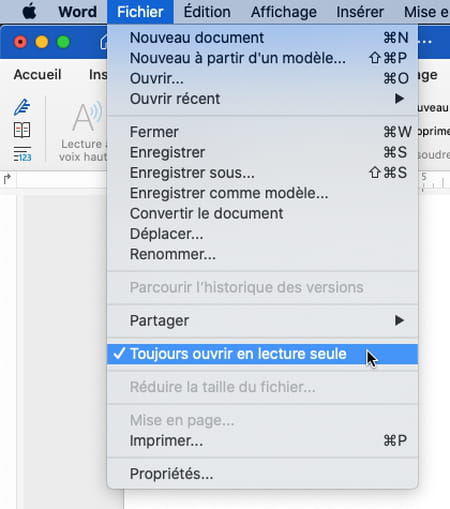Switch to the Accueil ribbon tab
This screenshot has width=450, height=509.
click(37, 74)
